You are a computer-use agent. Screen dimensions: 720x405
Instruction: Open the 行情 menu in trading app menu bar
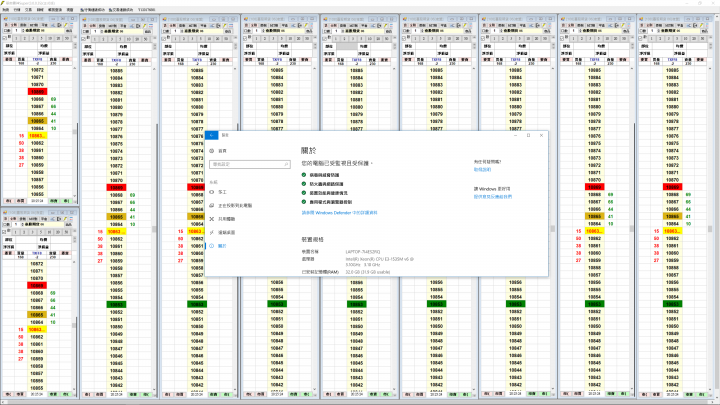17,10
